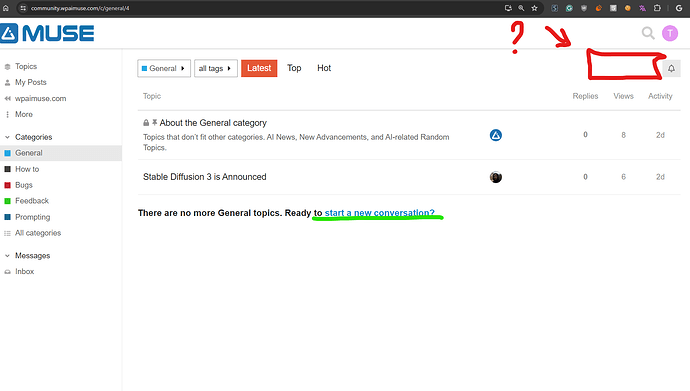Open the user profile avatar menu
Screen dimensions: 690x391
670,33
